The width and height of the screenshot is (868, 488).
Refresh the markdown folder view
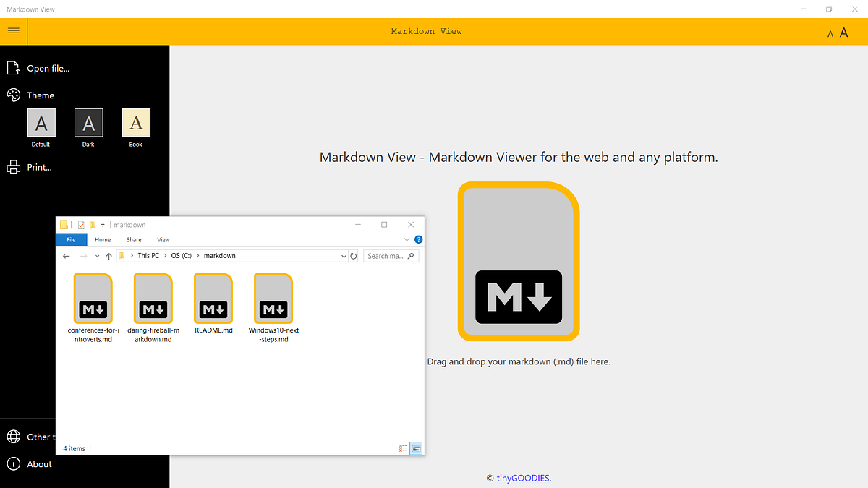354,255
